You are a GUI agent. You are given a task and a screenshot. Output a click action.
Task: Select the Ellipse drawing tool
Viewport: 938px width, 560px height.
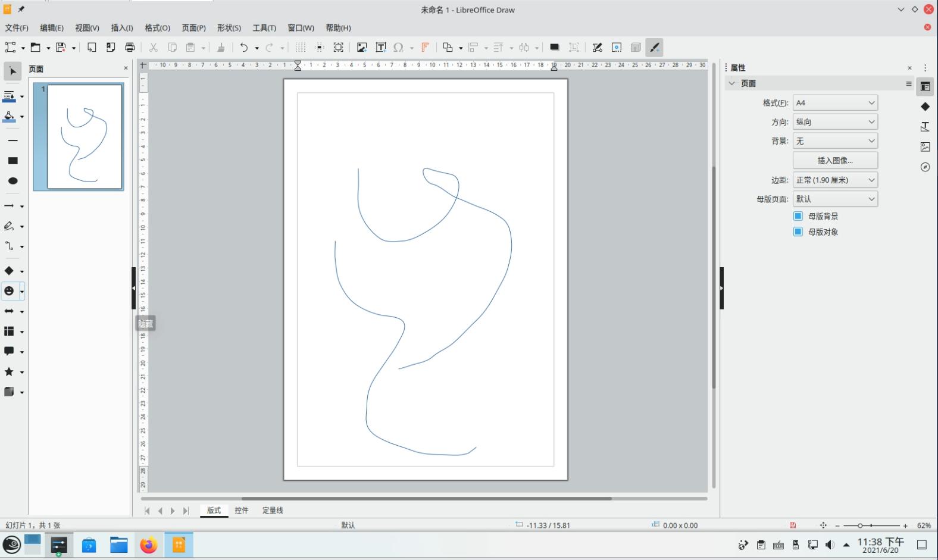click(12, 181)
